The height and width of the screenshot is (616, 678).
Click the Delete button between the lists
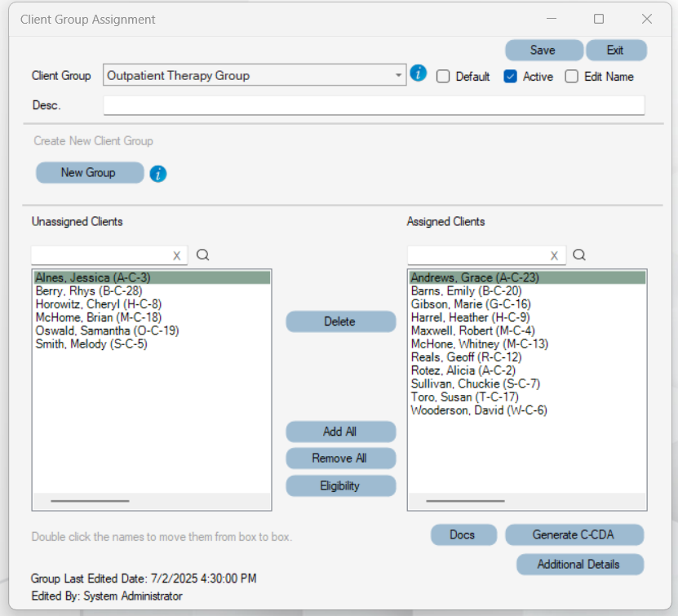(x=340, y=321)
